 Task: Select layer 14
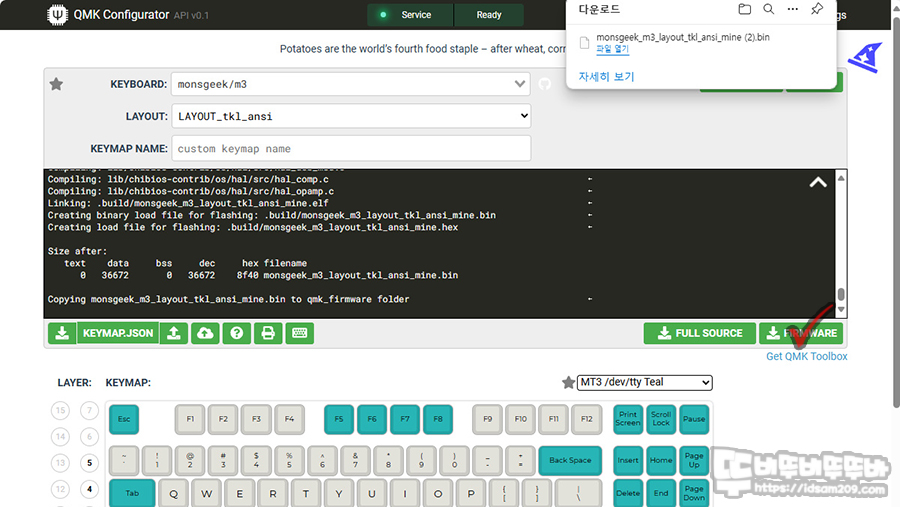(60, 437)
